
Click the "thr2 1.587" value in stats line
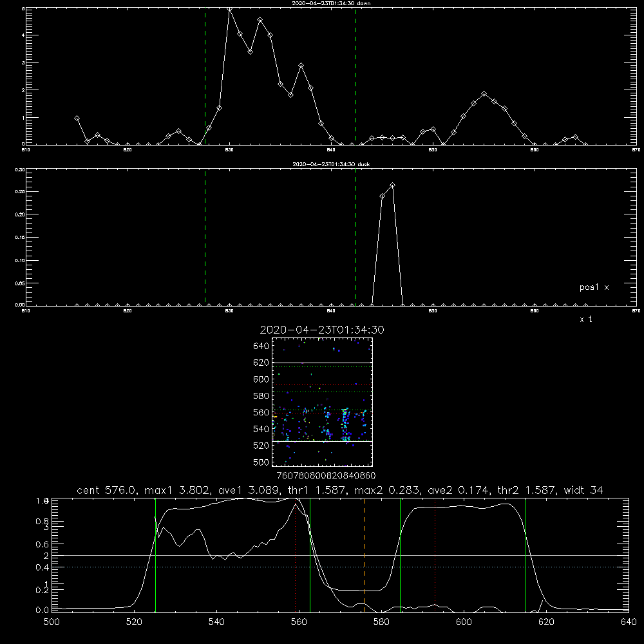(527, 490)
